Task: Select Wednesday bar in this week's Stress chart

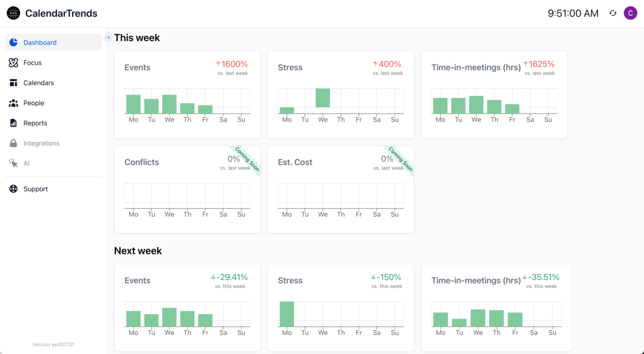Action: [323, 98]
